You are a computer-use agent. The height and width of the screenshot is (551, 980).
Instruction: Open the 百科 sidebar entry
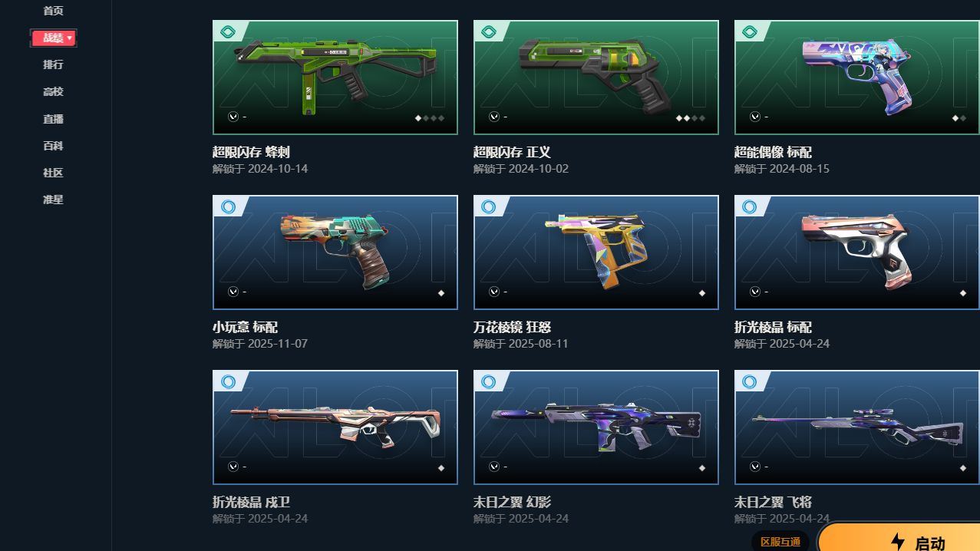pyautogui.click(x=53, y=146)
